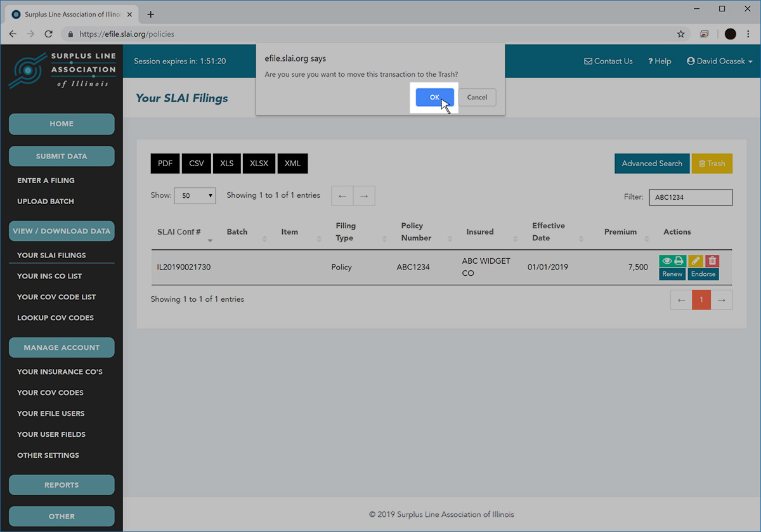Image resolution: width=761 pixels, height=532 pixels.
Task: Click the Filter field containing ABC1234
Action: pos(691,197)
